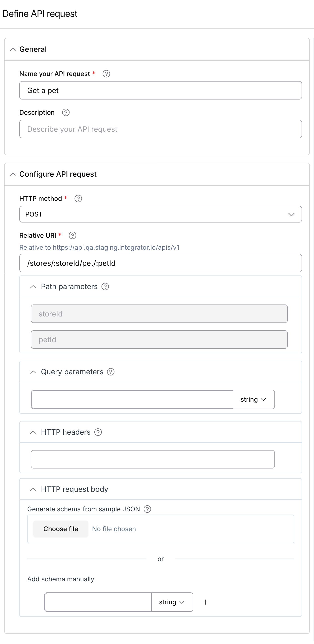Collapse the Query parameters panel
Viewport: 314px width, 644px height.
(33, 372)
